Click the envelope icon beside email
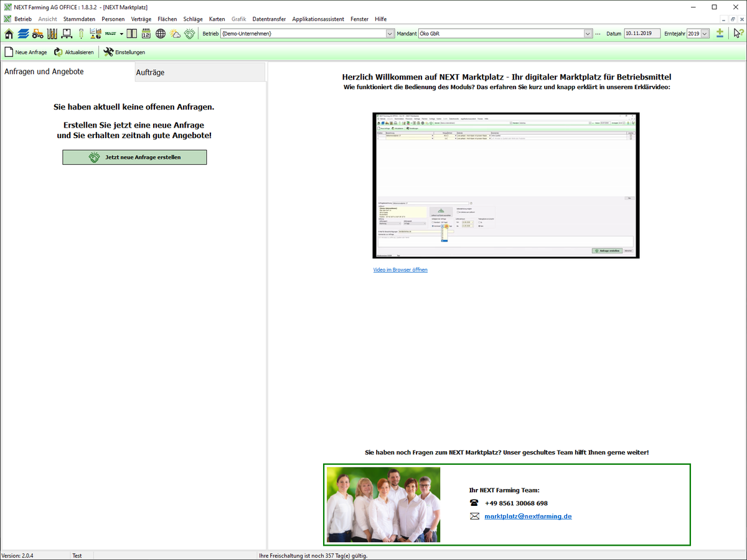747x560 pixels. point(474,516)
